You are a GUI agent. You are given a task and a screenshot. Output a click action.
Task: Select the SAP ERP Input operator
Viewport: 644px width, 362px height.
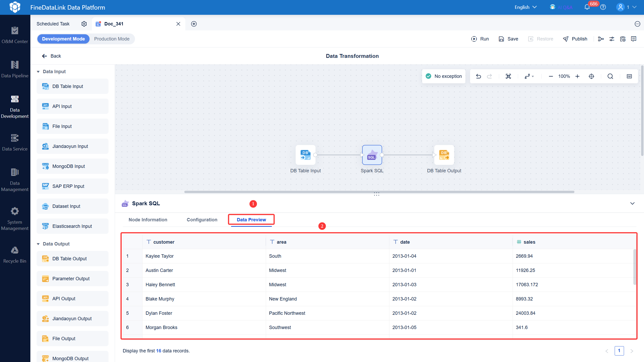[72, 186]
